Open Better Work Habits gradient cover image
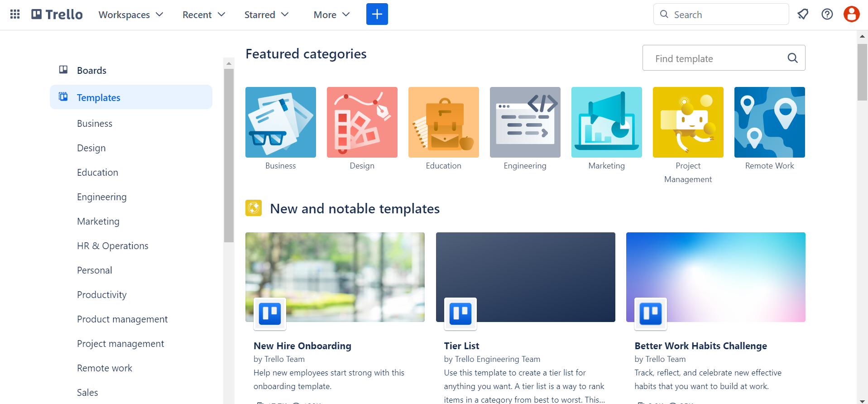 716,277
